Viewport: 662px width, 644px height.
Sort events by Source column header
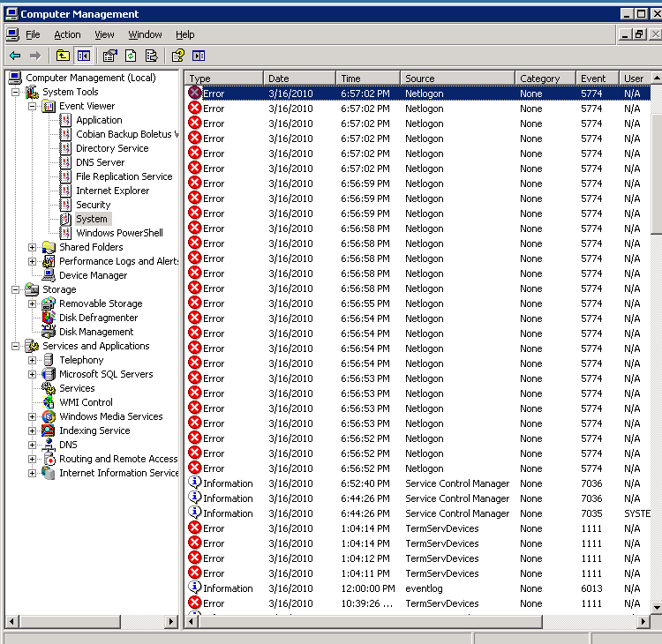(x=456, y=79)
